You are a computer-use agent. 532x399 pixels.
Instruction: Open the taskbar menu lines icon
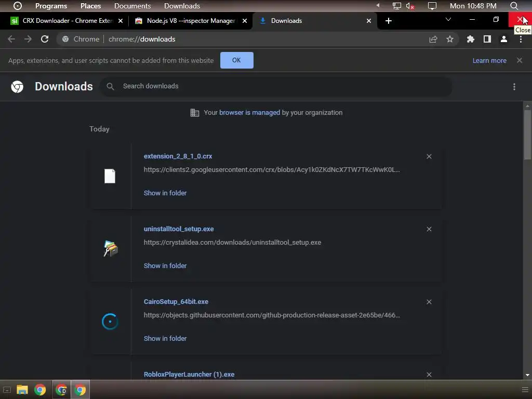(525, 390)
